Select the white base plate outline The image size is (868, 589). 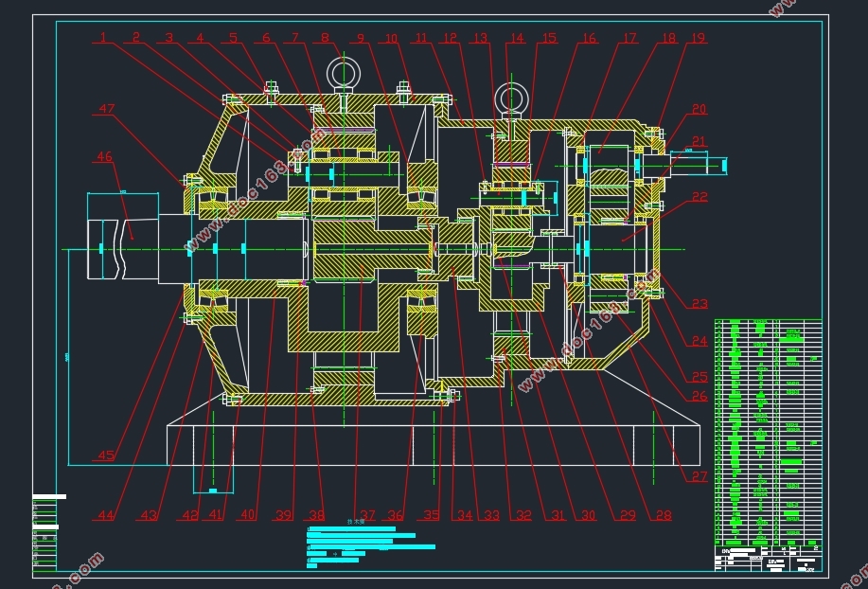[x=434, y=445]
